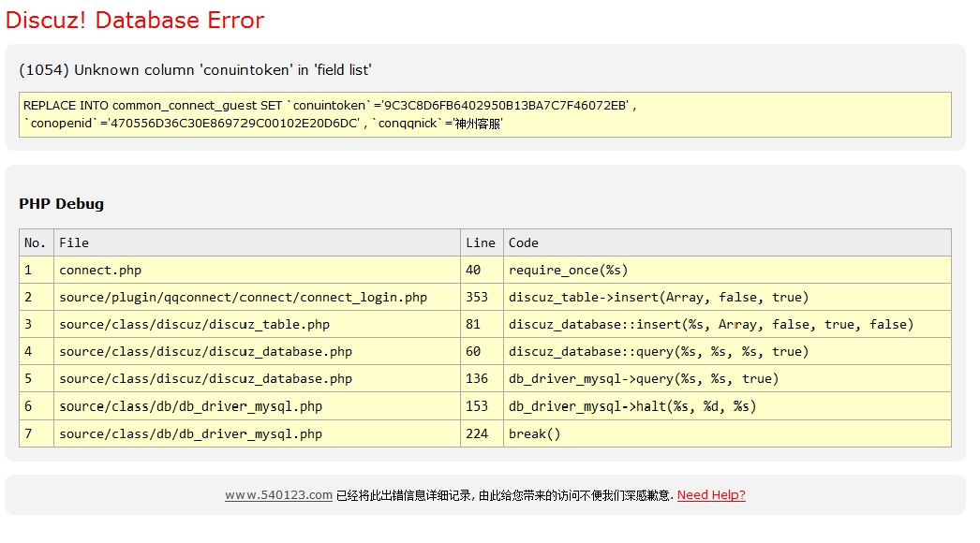The image size is (980, 543).
Task: Select the Unknown column 'conuintoken' error message
Action: 196,70
